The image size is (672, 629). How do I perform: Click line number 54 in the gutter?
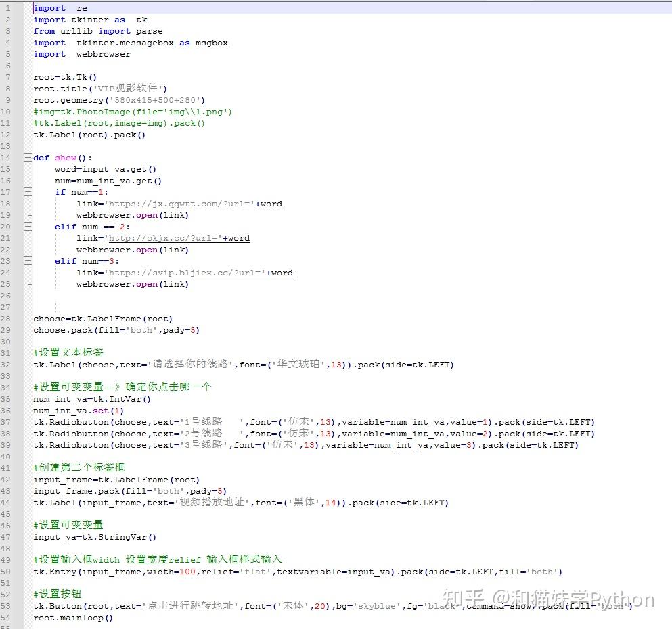[x=7, y=616]
